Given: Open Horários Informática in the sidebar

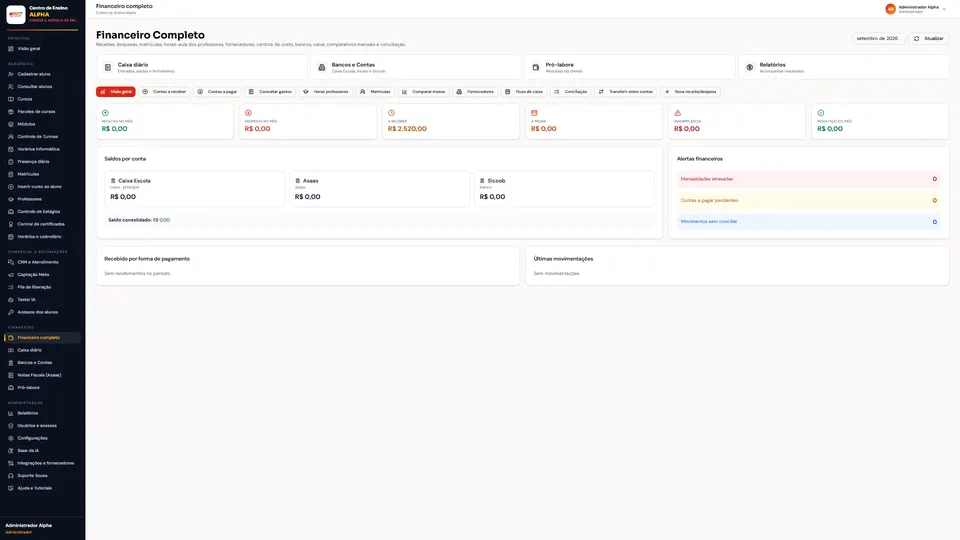Looking at the screenshot, I should pos(42,149).
